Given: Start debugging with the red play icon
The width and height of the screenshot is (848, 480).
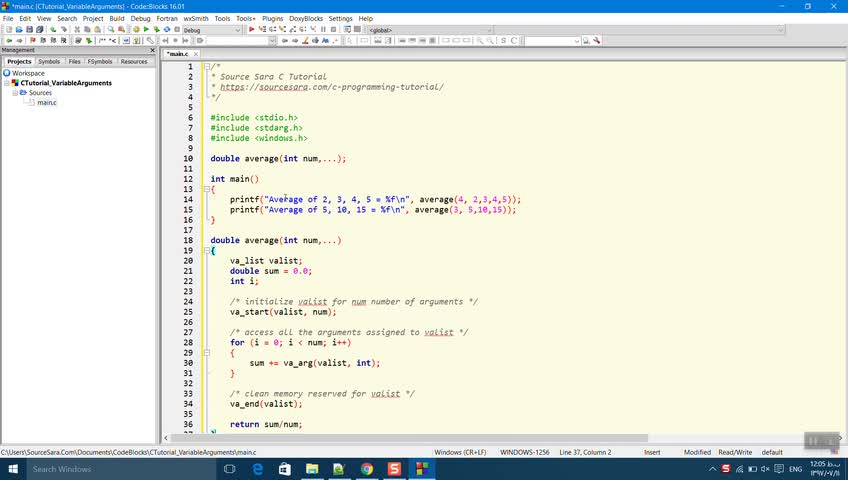Looking at the screenshot, I should tap(251, 30).
